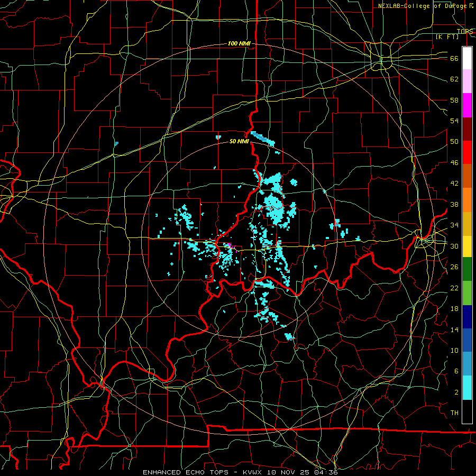The height and width of the screenshot is (476, 476).
Task: Click the "KVWX" radar station identifier
Action: click(253, 472)
